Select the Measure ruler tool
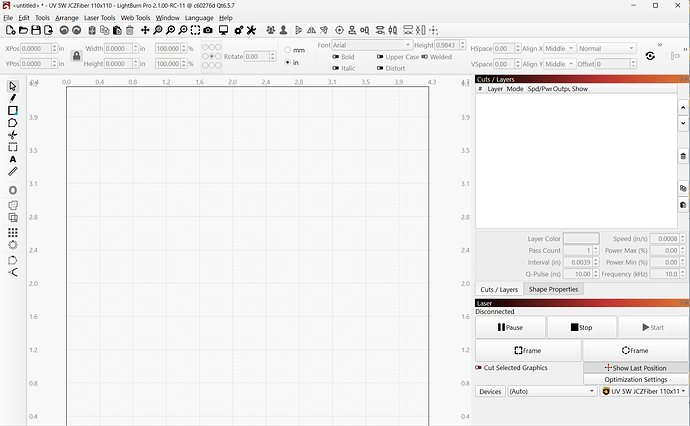 [13, 171]
